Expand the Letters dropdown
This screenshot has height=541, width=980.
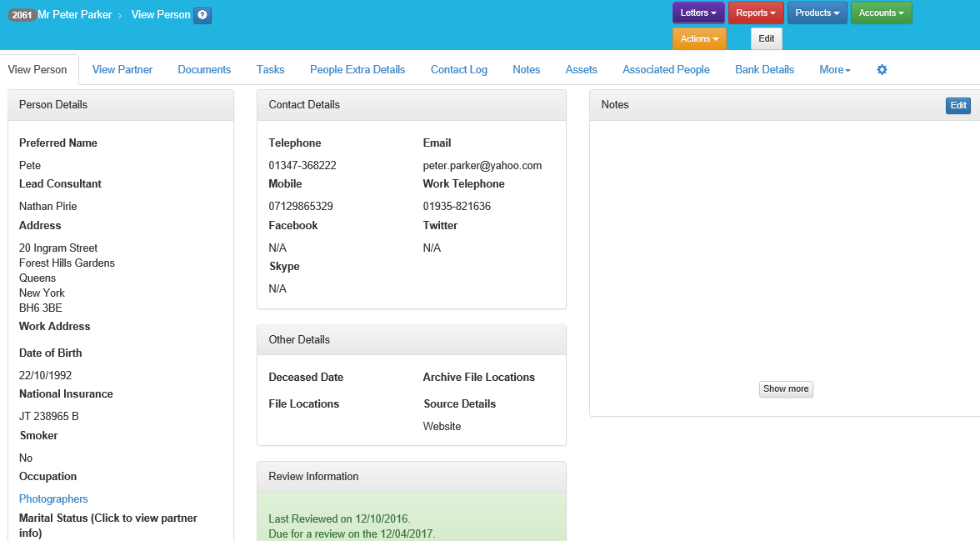[x=698, y=13]
